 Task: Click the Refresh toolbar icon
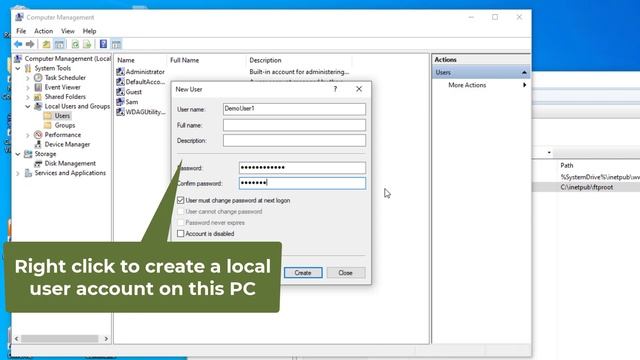pyautogui.click(x=75, y=44)
